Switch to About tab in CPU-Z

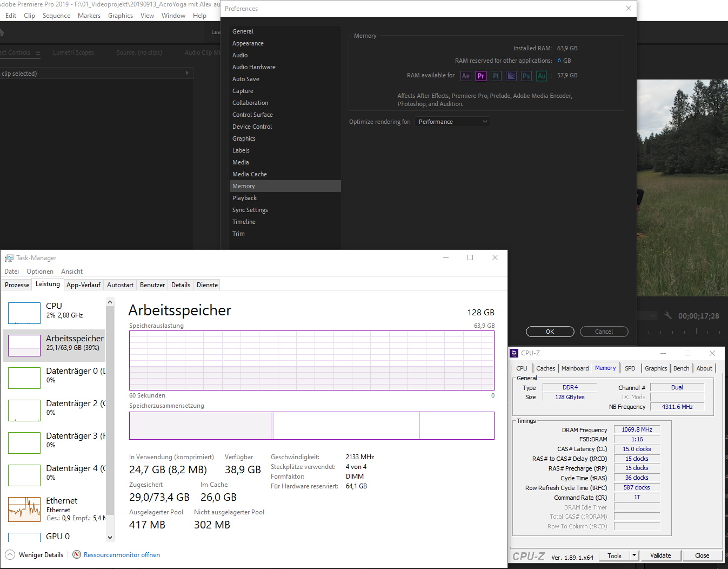pos(704,368)
